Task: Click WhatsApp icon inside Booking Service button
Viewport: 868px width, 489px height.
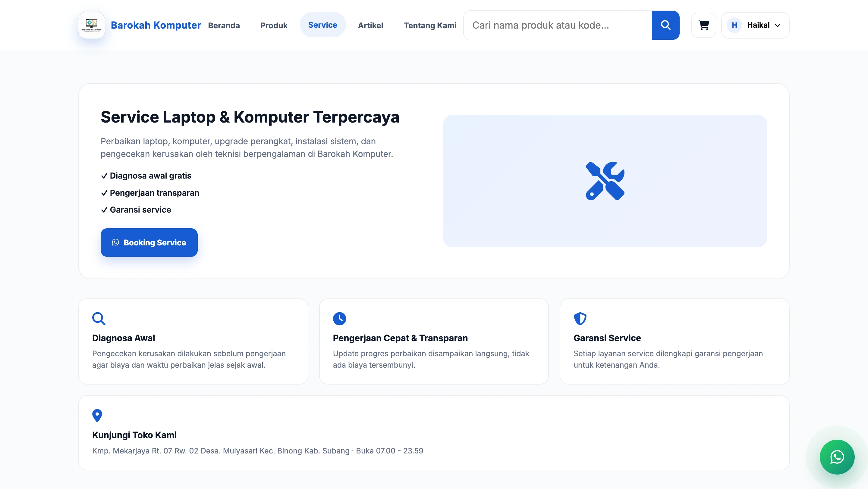Action: click(115, 242)
